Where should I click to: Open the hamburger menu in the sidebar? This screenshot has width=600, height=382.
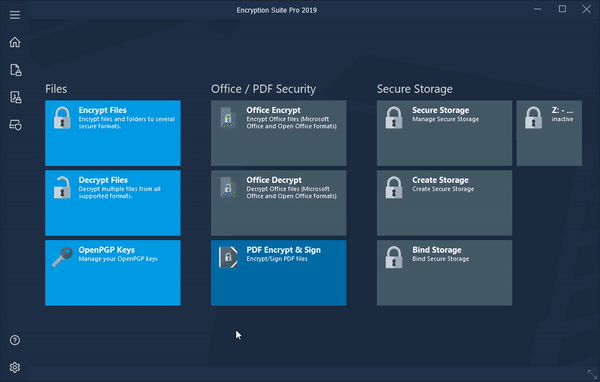click(15, 15)
